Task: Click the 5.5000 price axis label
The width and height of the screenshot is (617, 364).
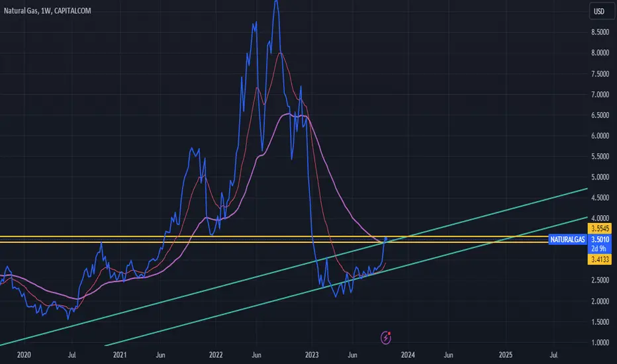Action: [600, 157]
